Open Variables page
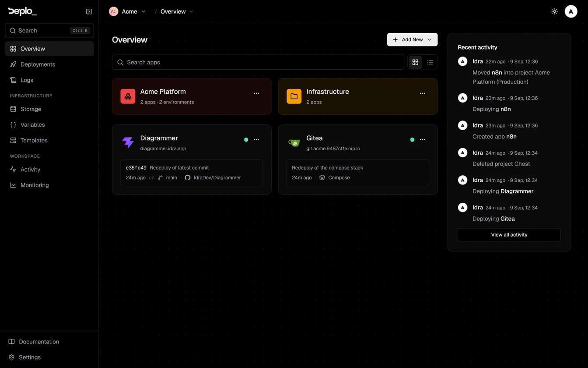The image size is (588, 368). 49,125
